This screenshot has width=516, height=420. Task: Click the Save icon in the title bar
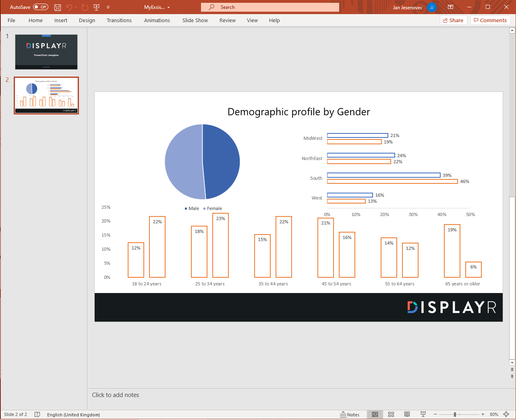(58, 7)
